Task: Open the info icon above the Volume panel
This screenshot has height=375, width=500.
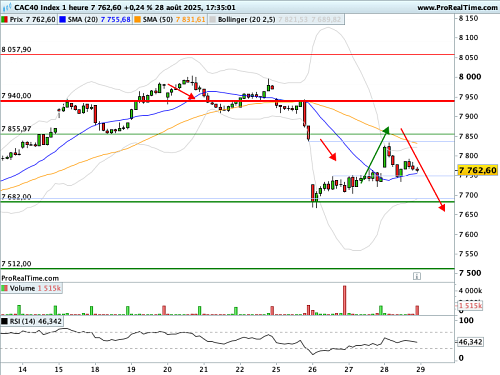Action: point(417,276)
